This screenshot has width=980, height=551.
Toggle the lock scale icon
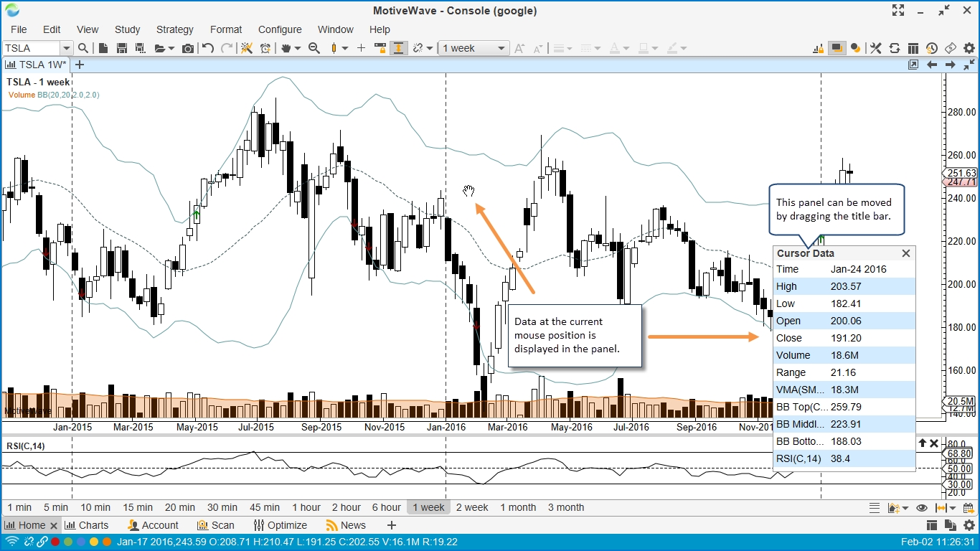point(380,48)
